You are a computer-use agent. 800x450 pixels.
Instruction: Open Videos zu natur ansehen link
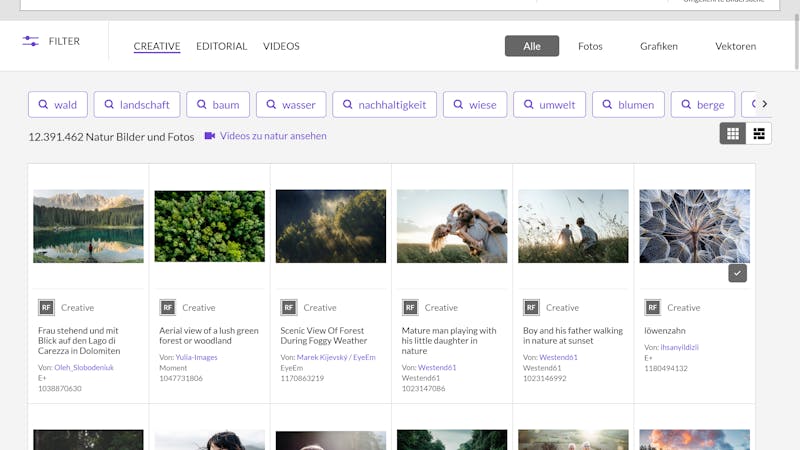click(x=273, y=136)
